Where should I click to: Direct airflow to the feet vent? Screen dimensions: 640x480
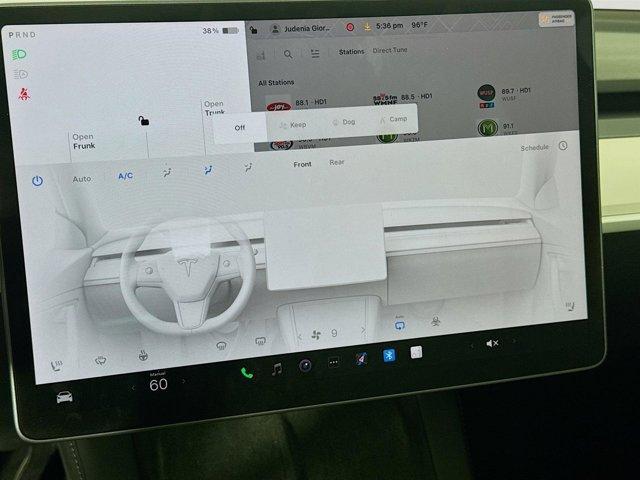pos(248,167)
